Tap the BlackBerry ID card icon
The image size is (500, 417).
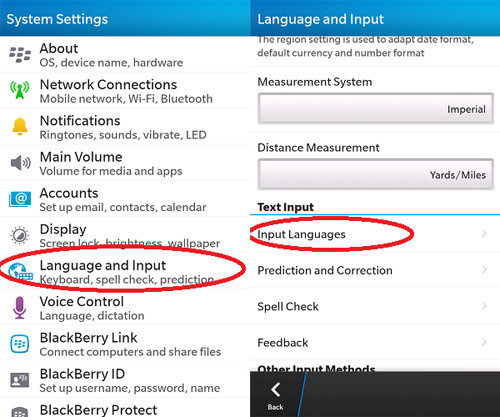(20, 380)
